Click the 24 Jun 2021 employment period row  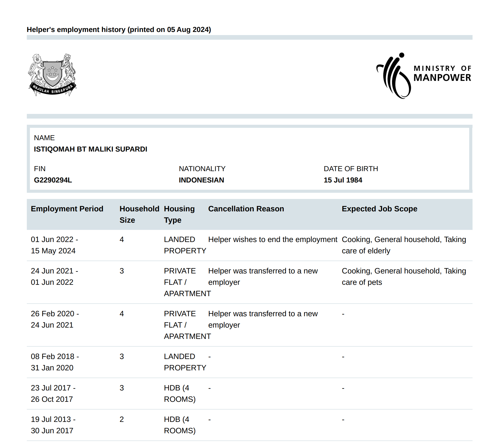point(54,277)
